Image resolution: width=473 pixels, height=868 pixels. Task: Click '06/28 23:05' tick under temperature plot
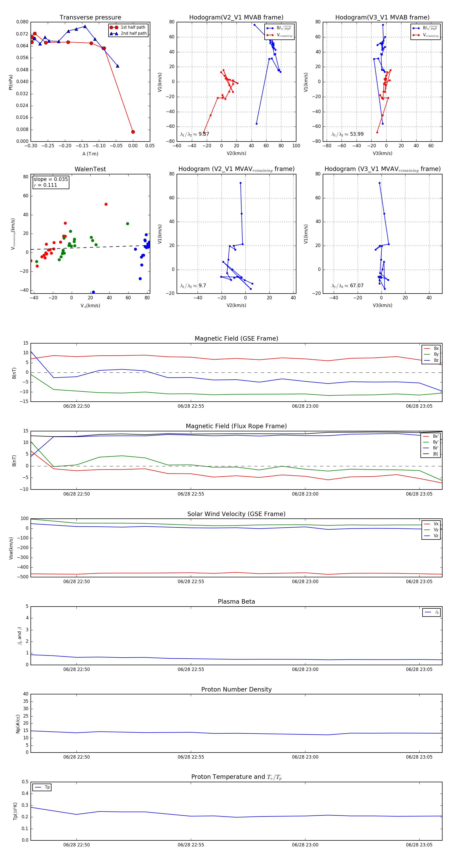pyautogui.click(x=419, y=845)
